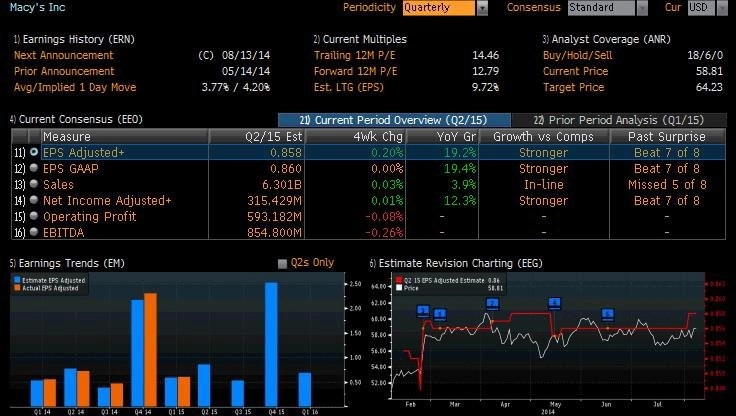Select the Net Income Adjusted+ radio button
The image size is (736, 416).
(34, 200)
